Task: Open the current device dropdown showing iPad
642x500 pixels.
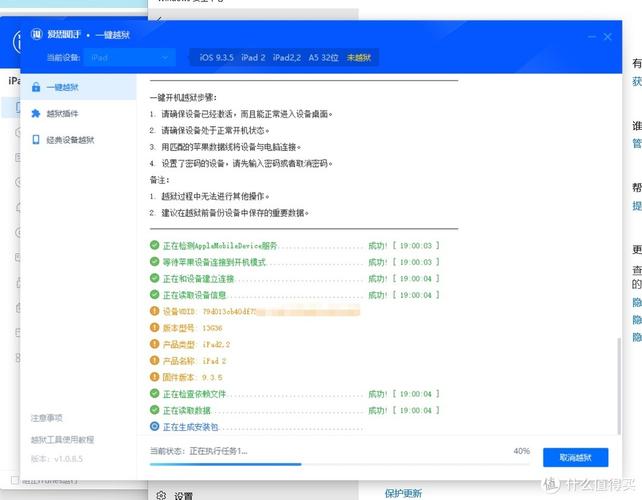Action: pos(130,58)
